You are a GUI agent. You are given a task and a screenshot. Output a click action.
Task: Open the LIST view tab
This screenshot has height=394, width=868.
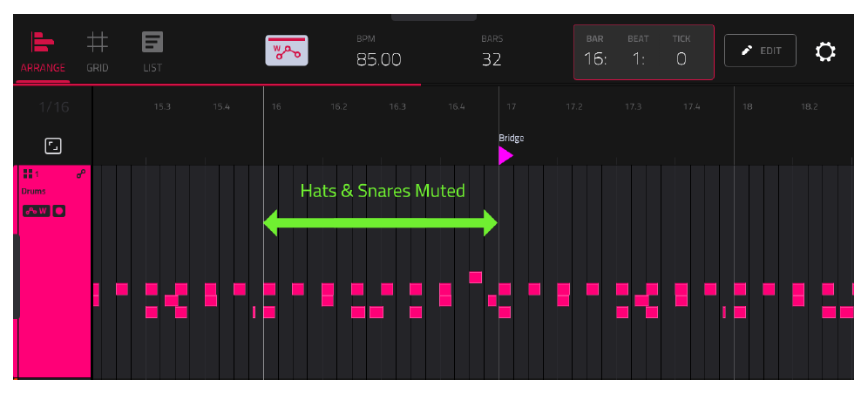(x=153, y=54)
